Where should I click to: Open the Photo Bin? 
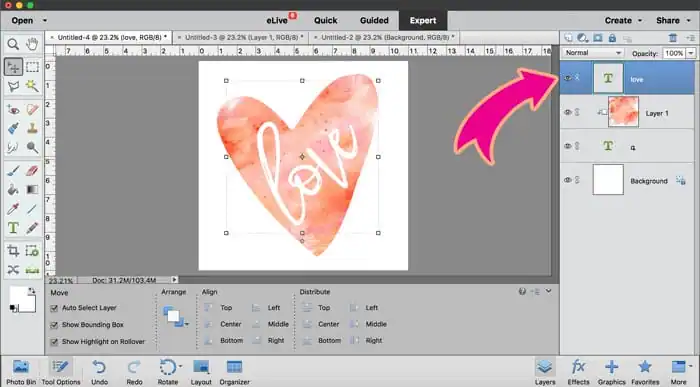(21, 372)
